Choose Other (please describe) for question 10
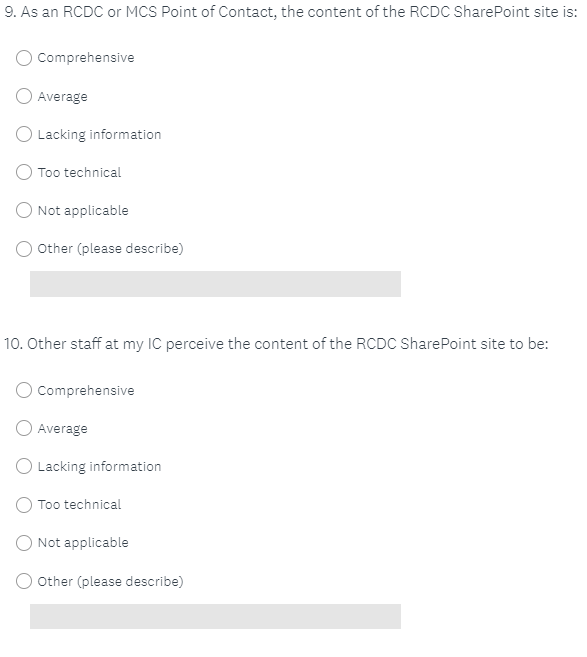The image size is (587, 657). click(x=24, y=581)
